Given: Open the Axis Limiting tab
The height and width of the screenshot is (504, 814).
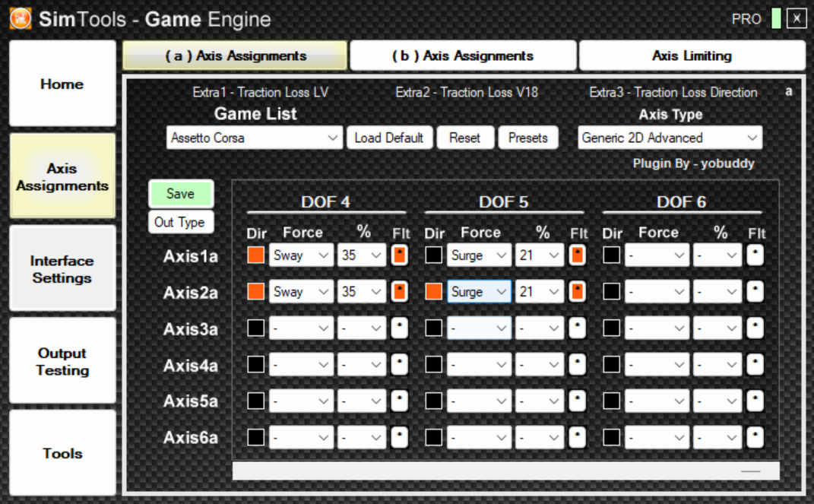Looking at the screenshot, I should (x=692, y=55).
